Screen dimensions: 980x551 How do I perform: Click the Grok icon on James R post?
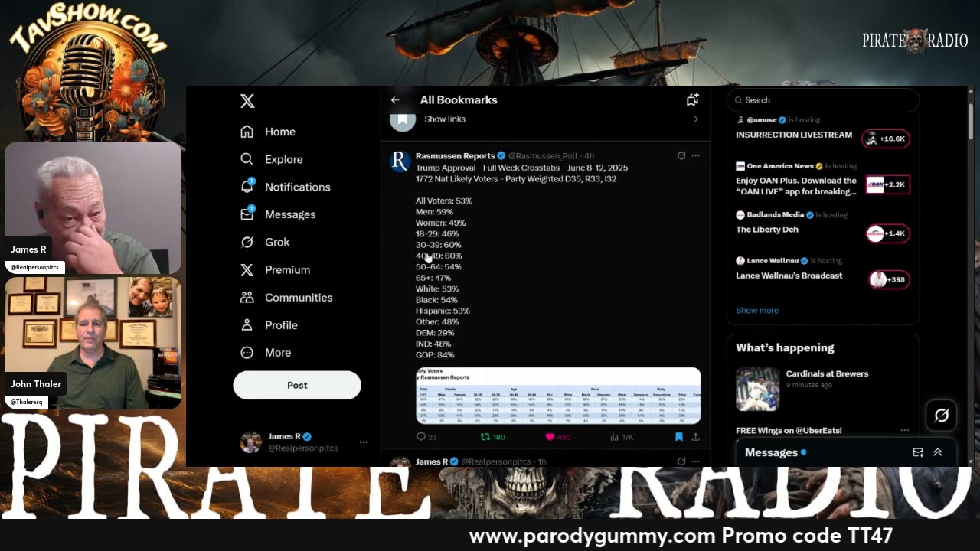click(x=681, y=461)
